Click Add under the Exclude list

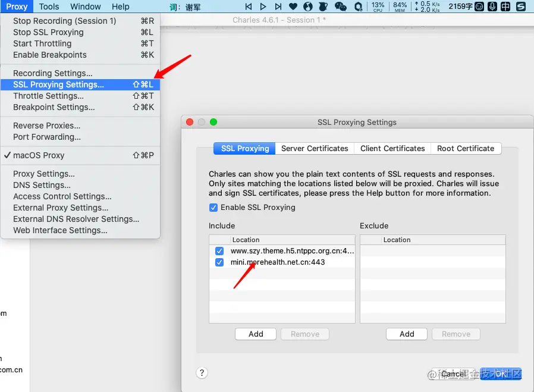(x=407, y=334)
